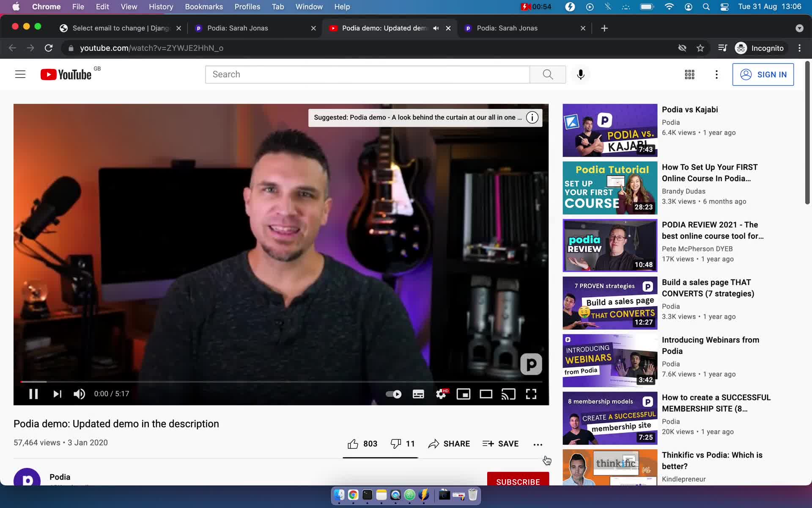The width and height of the screenshot is (812, 508).
Task: Toggle subtitles/CC button in player controls
Action: pyautogui.click(x=418, y=394)
